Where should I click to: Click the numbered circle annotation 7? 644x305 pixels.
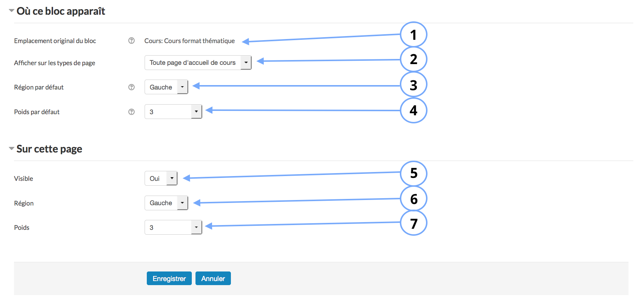point(413,223)
